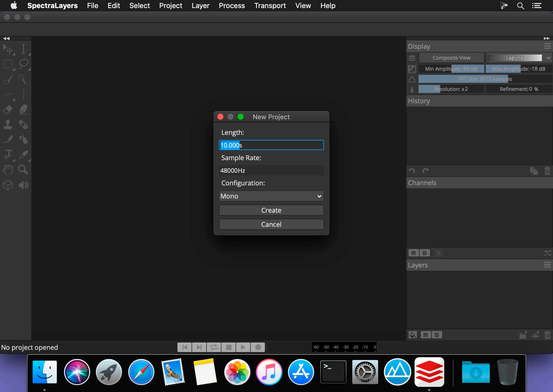Toggle the Composite View button
Viewport: 553px width, 392px height.
tap(451, 58)
